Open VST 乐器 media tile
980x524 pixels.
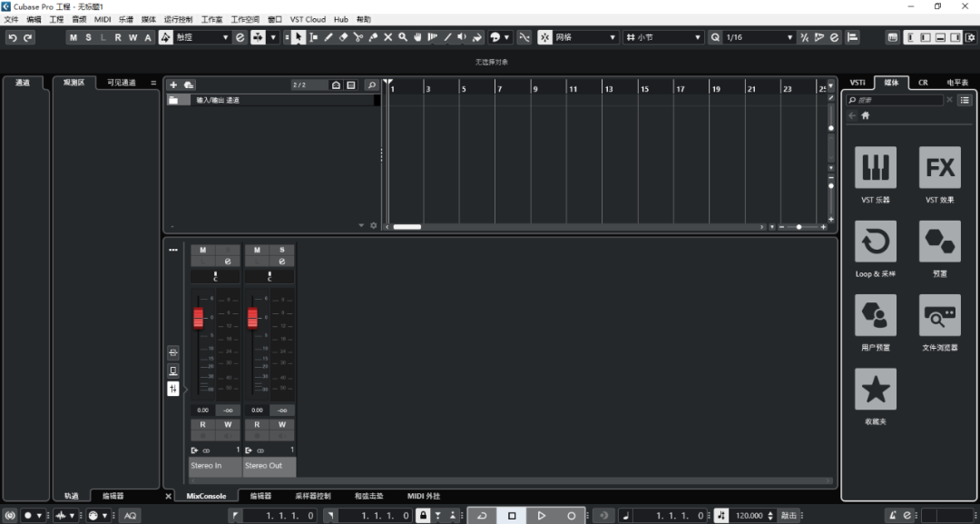[x=875, y=168]
